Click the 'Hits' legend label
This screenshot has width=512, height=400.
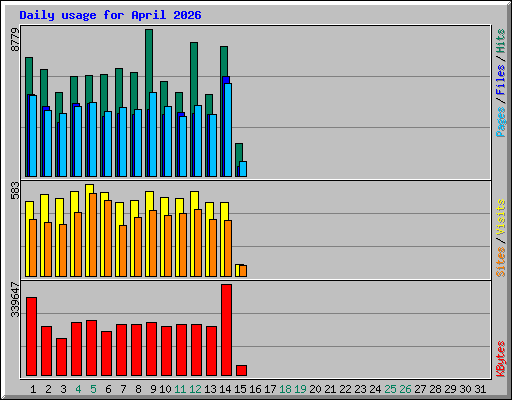(500, 41)
